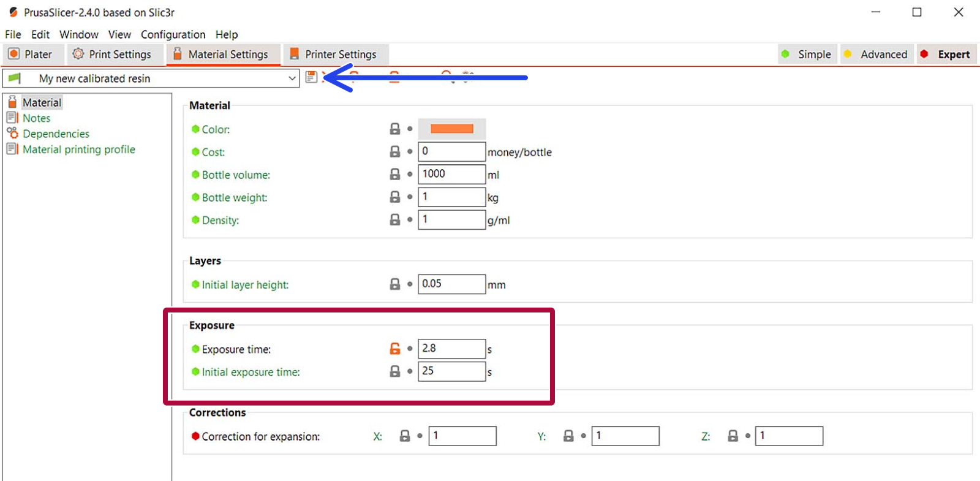
Task: Click the reset dot beside Bottle weight
Action: tap(410, 197)
